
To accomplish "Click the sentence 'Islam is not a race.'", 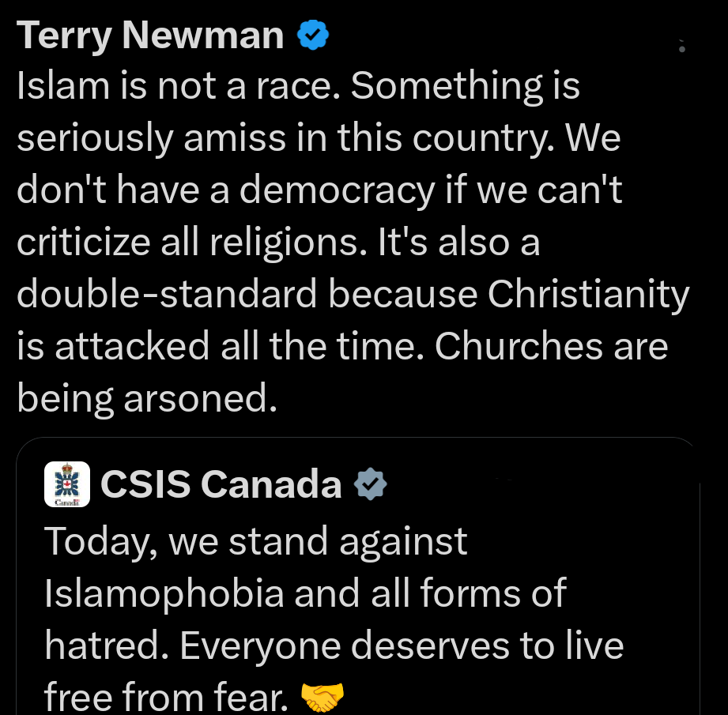I will click(x=179, y=86).
